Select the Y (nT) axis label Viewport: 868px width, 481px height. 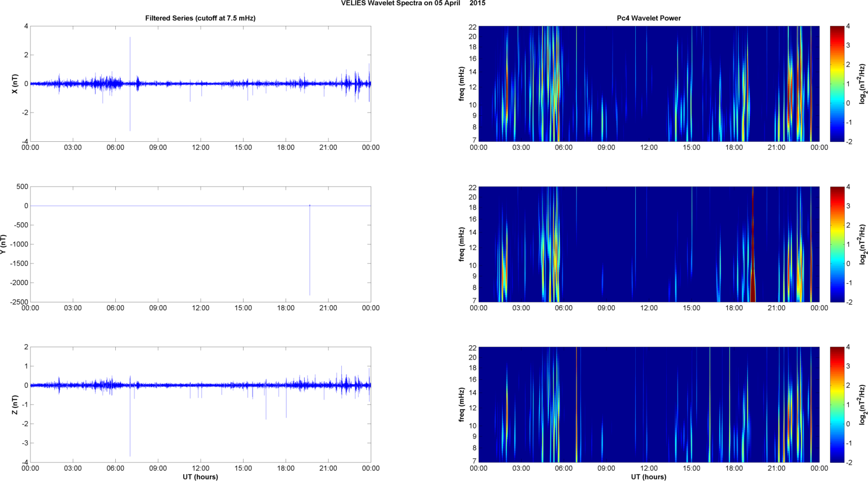coord(5,244)
